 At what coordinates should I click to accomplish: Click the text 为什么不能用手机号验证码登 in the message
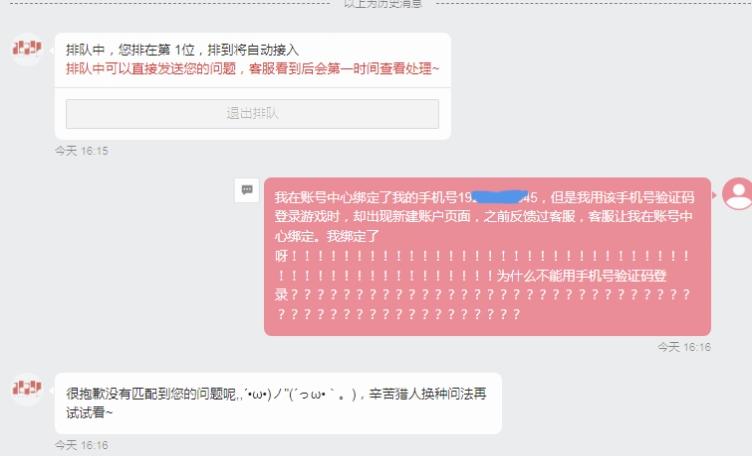coord(581,276)
